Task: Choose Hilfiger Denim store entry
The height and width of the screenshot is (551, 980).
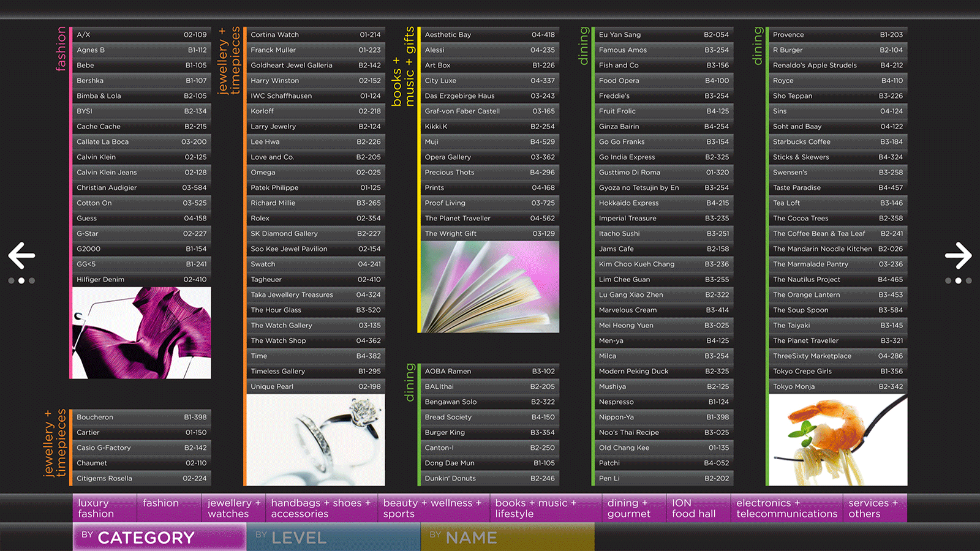Action: tap(141, 280)
